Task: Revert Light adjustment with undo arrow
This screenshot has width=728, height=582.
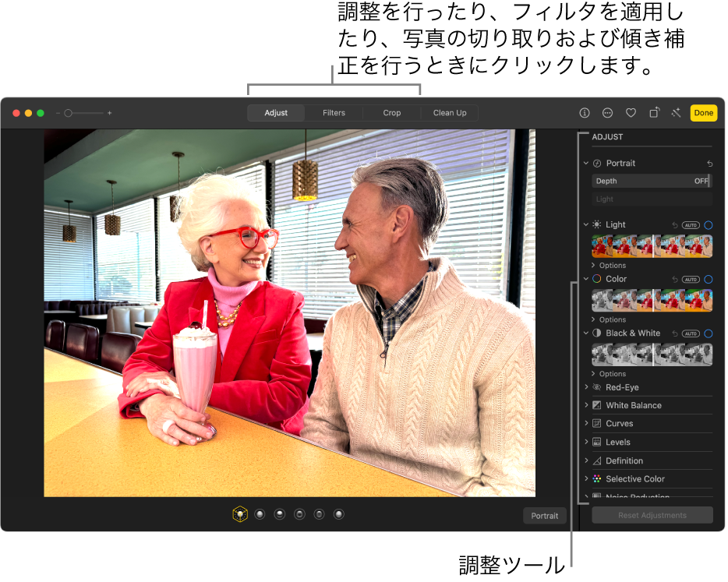Action: 677,226
